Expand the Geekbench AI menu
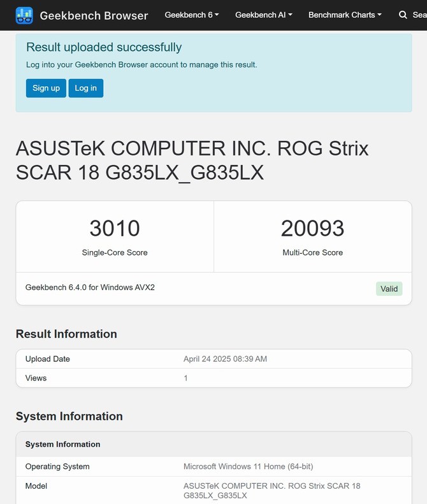 coord(264,15)
